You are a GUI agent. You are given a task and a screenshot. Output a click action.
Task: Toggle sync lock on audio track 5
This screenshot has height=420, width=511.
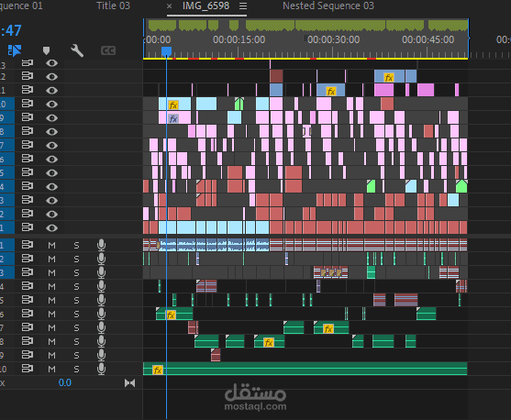tap(28, 300)
